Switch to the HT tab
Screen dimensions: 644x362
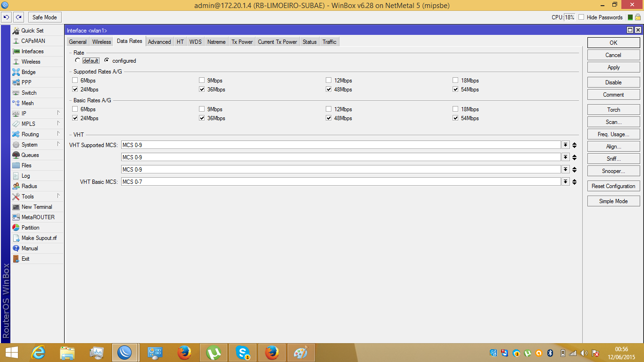(x=180, y=42)
